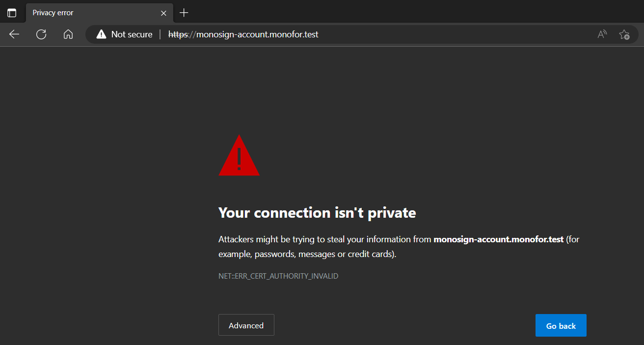This screenshot has height=345, width=644.
Task: Select the Privacy error tab
Action: (x=88, y=13)
